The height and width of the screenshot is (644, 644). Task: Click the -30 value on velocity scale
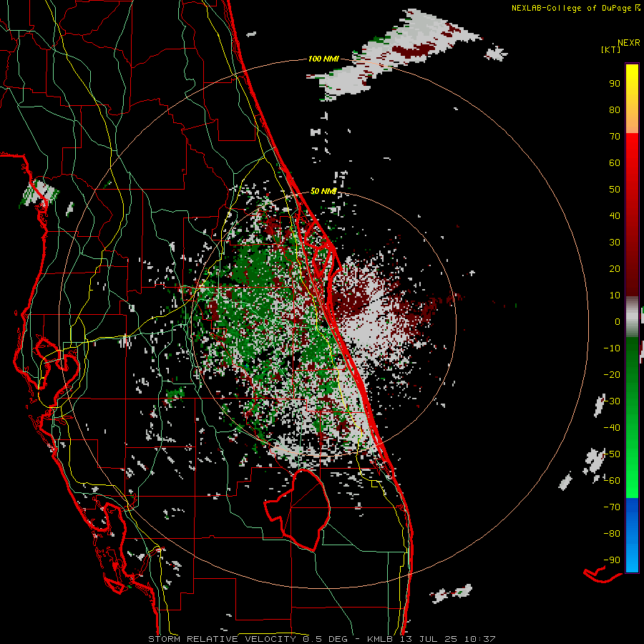612,401
